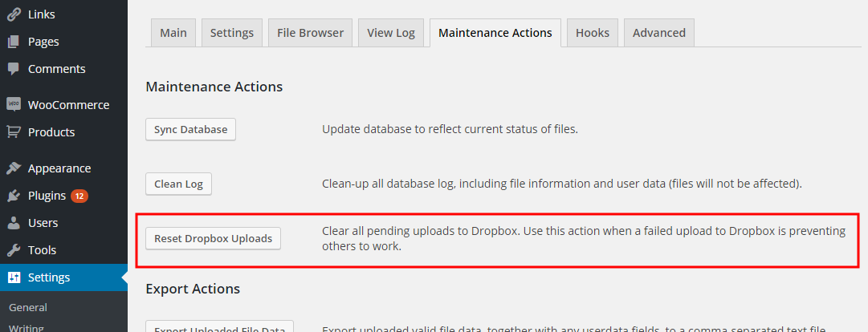Click the Pages icon in admin menu
This screenshot has width=868, height=332.
[14, 42]
